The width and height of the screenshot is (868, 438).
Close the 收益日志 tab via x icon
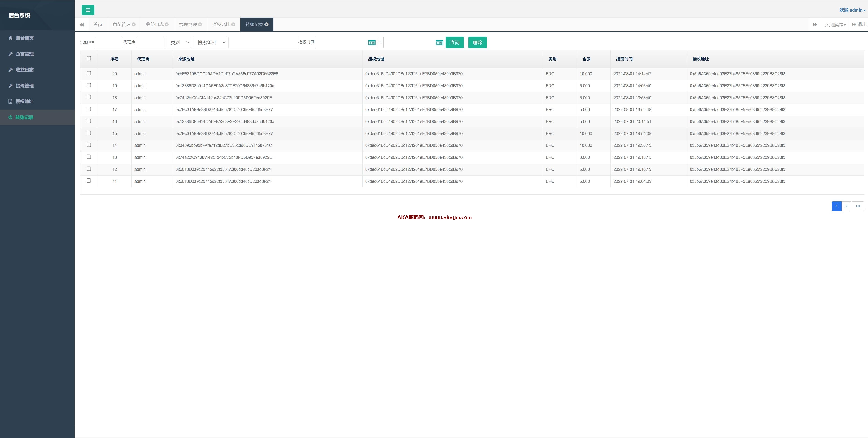click(x=167, y=24)
